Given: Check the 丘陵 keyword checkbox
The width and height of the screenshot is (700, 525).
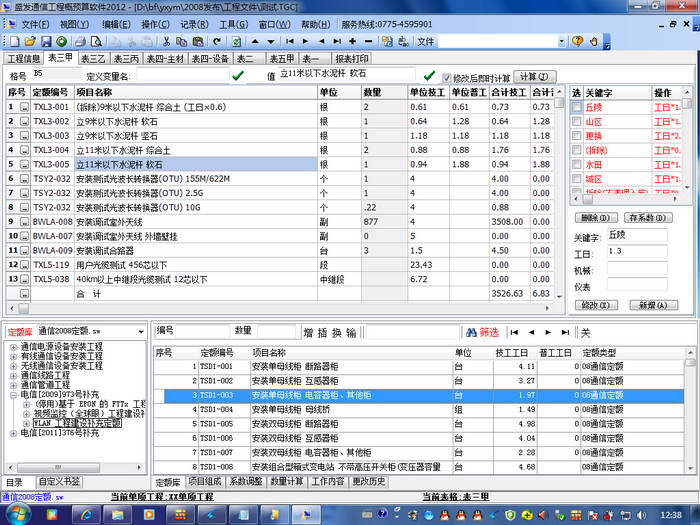Looking at the screenshot, I should (576, 107).
